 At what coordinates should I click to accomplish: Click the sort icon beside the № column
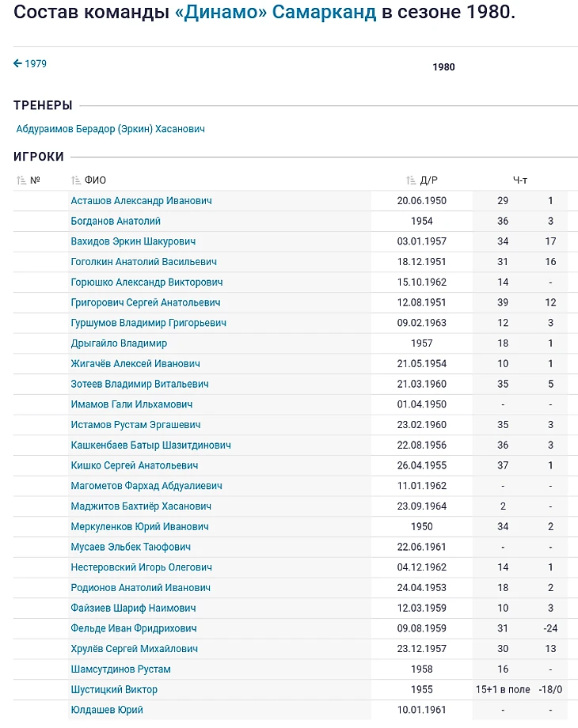tap(21, 180)
